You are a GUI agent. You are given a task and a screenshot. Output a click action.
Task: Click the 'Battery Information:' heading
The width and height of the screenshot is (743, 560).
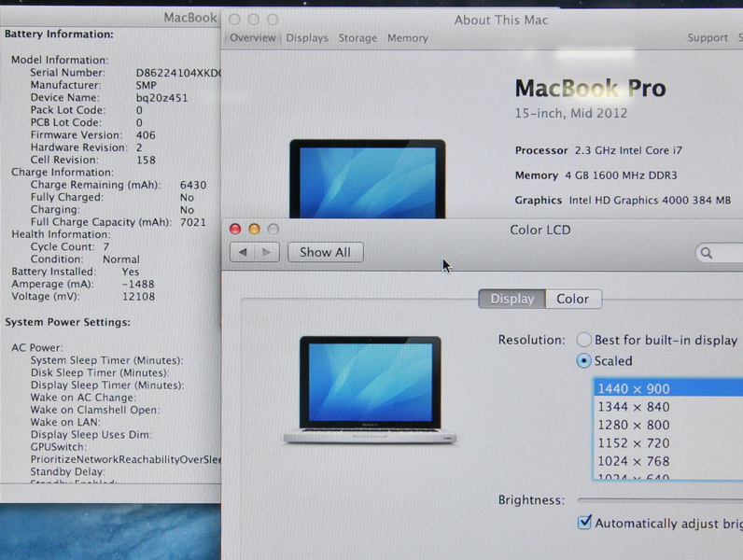tap(59, 35)
